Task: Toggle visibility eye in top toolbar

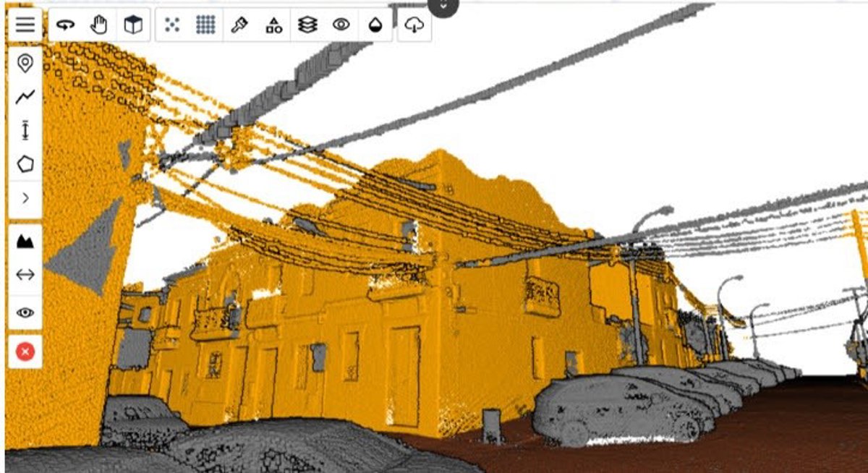Action: [x=341, y=25]
